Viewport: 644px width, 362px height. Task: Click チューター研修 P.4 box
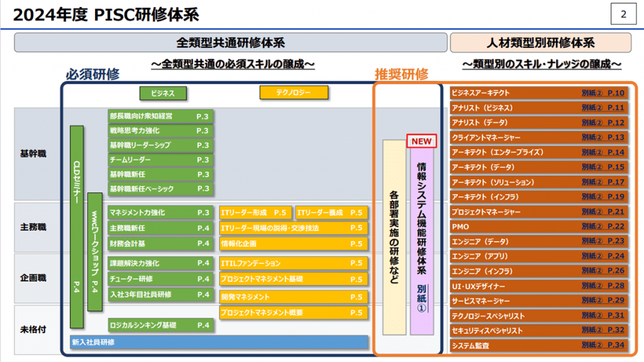coord(160,279)
